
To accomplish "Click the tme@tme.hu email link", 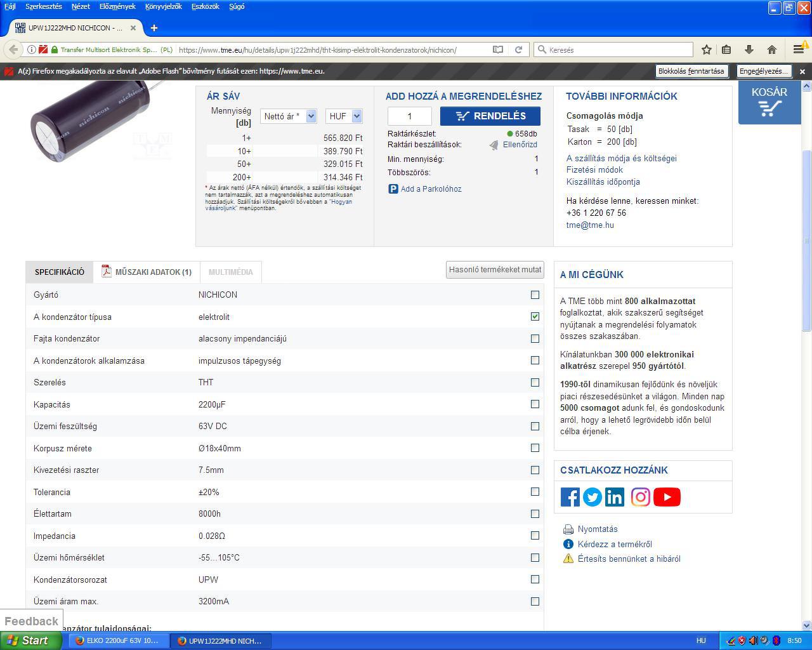I will pyautogui.click(x=590, y=225).
